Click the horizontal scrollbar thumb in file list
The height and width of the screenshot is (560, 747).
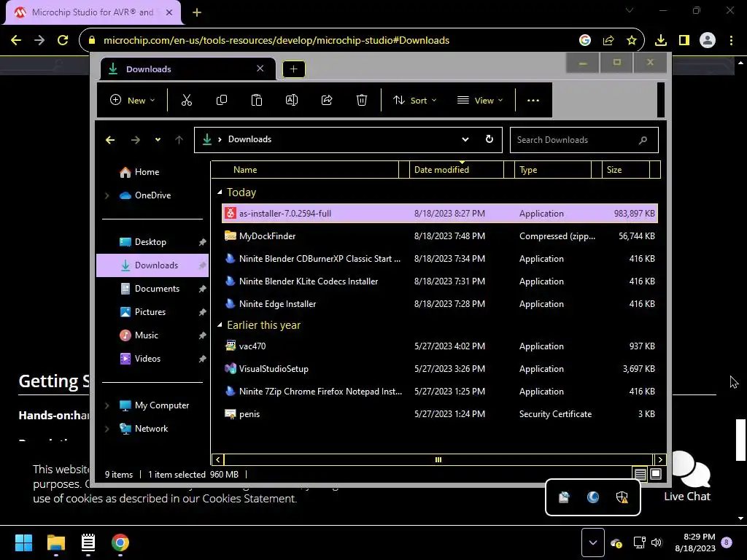pos(438,459)
